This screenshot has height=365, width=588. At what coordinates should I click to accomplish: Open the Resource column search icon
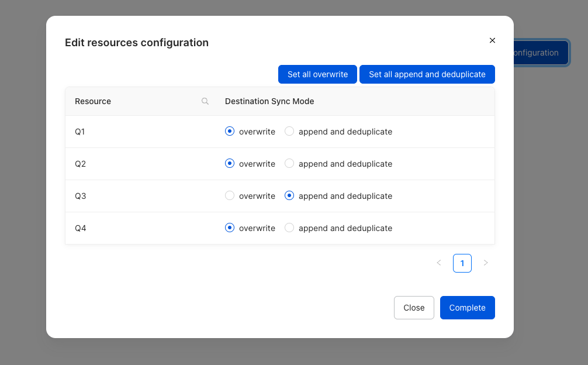point(205,101)
